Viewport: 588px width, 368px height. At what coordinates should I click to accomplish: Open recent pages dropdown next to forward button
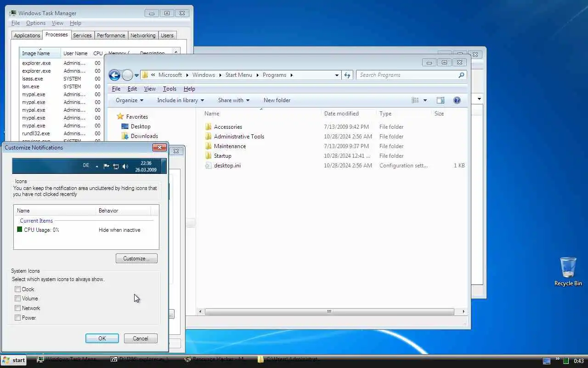point(136,75)
